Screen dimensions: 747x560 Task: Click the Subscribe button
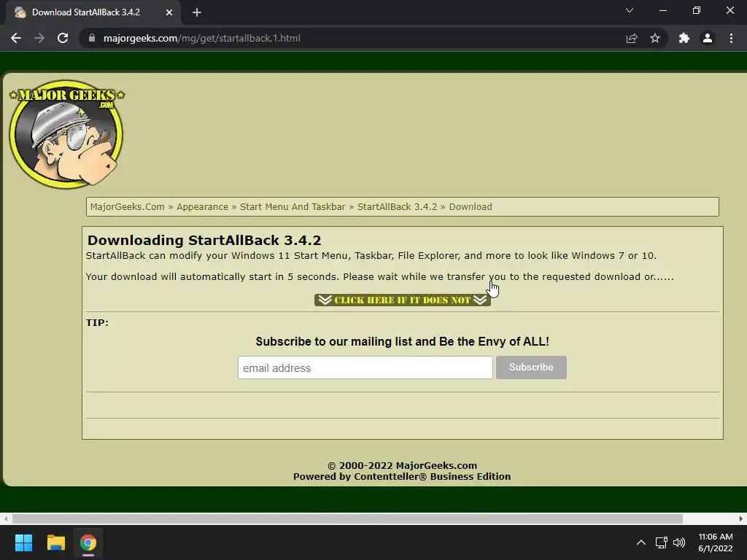tap(531, 367)
